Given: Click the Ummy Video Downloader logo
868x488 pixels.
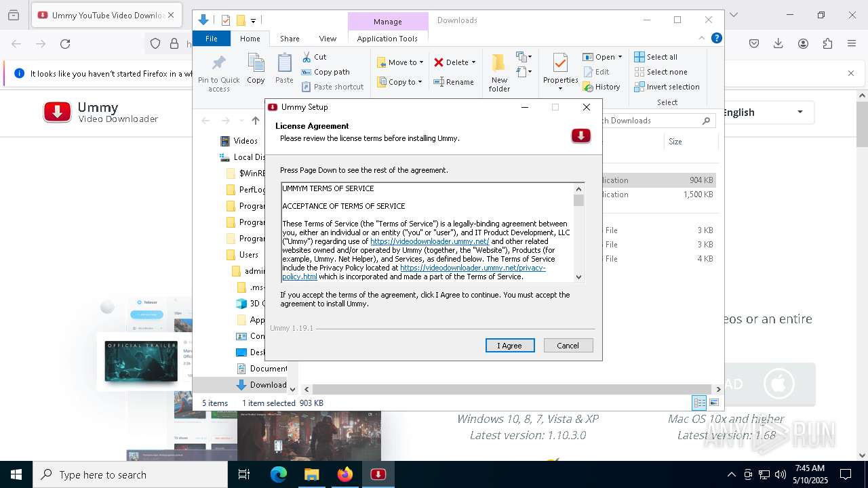Looking at the screenshot, I should tap(101, 112).
